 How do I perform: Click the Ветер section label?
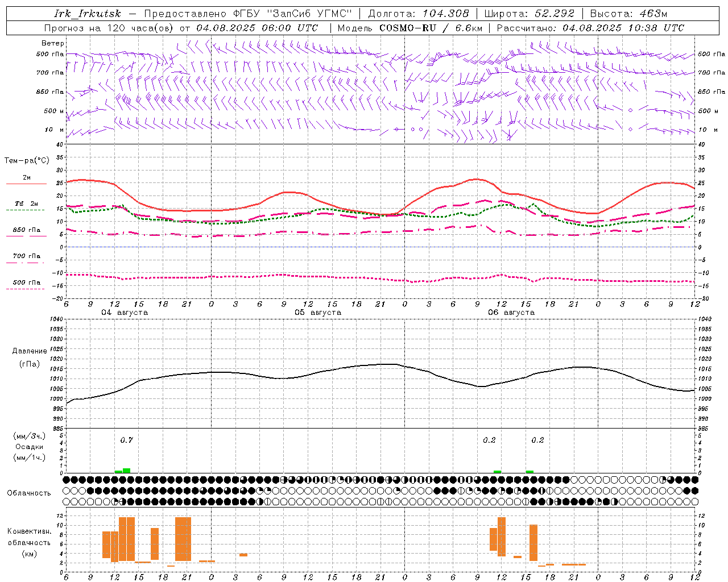[x=53, y=43]
